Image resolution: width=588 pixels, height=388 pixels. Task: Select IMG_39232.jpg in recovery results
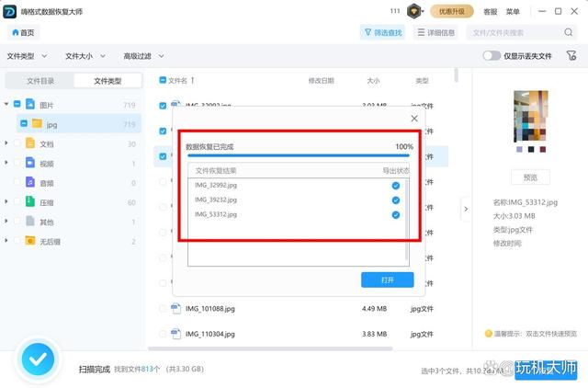pos(216,200)
